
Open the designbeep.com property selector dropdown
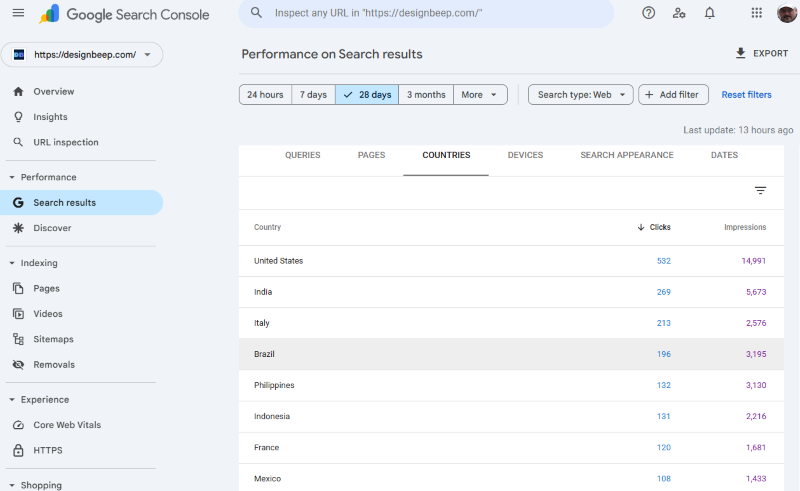point(82,55)
